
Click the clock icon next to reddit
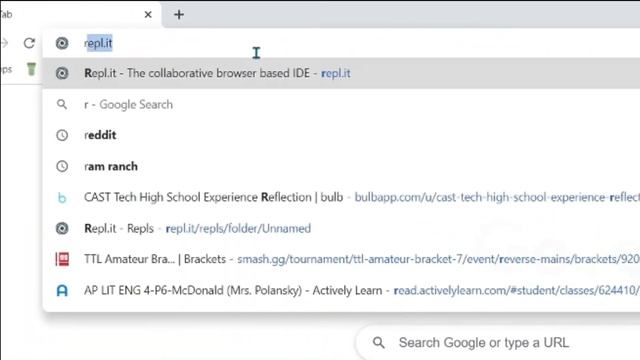point(62,135)
